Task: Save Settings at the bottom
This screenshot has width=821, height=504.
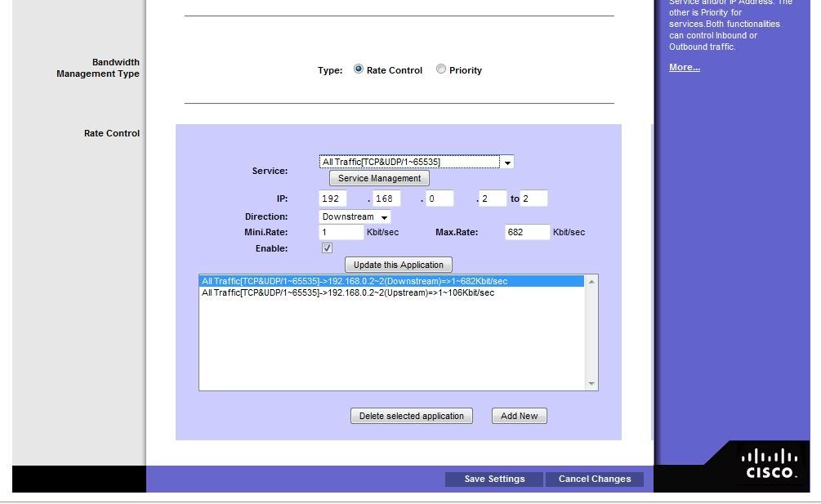Action: point(494,479)
